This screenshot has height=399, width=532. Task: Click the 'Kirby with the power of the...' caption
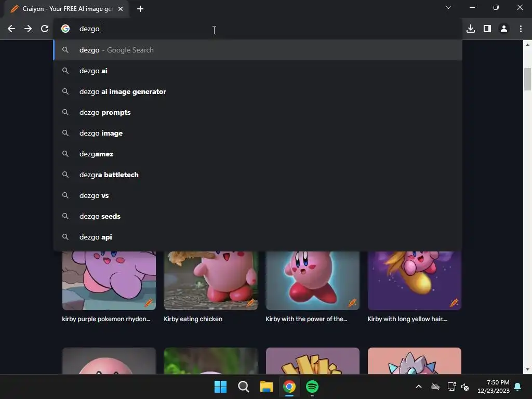tap(306, 319)
